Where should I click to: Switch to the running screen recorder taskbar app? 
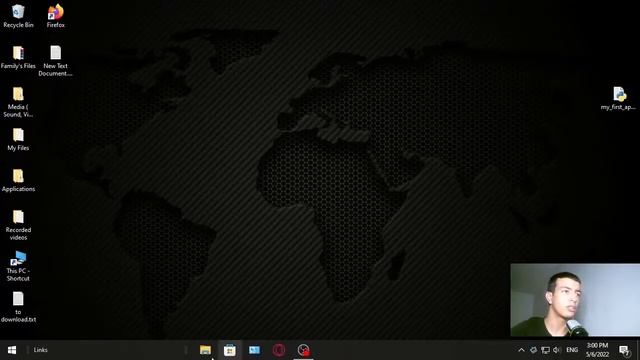point(303,350)
